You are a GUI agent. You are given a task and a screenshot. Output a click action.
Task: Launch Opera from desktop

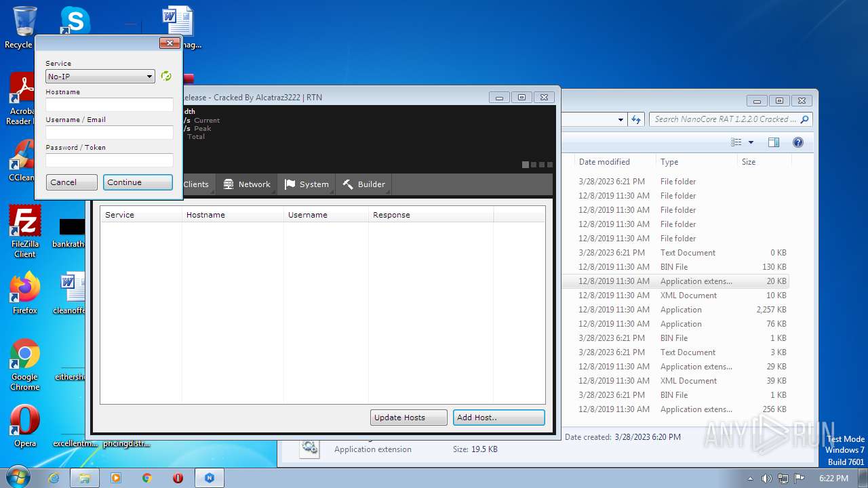coord(25,426)
